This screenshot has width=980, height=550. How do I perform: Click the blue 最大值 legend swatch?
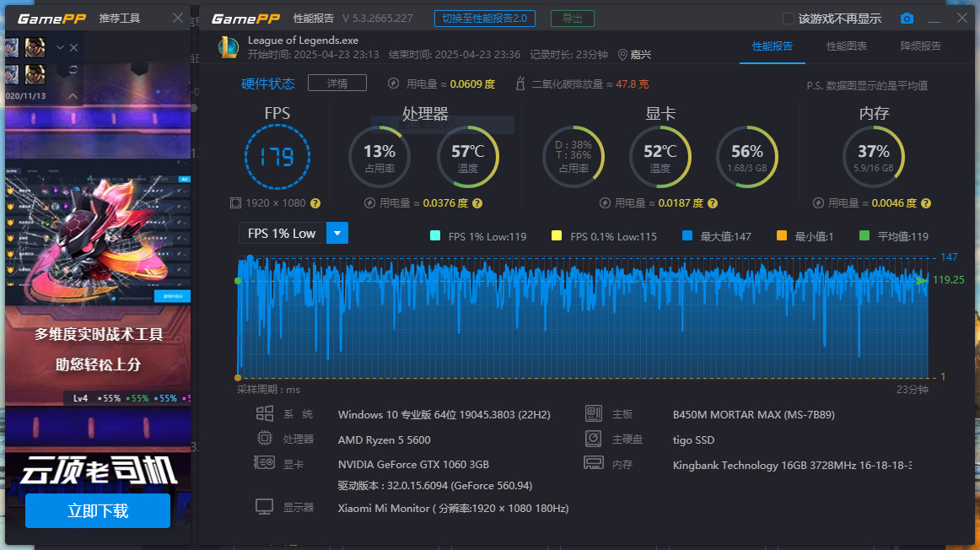point(687,235)
